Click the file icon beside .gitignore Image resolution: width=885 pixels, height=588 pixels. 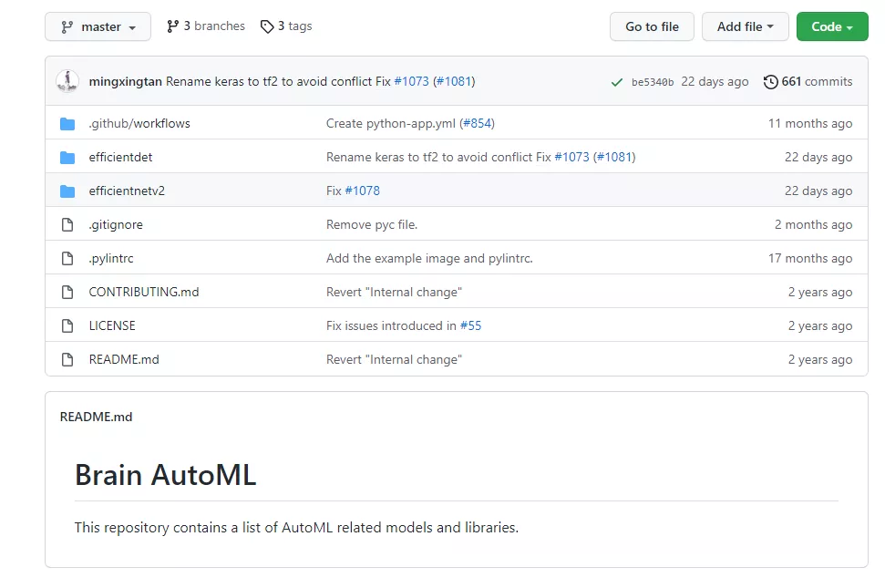(67, 224)
